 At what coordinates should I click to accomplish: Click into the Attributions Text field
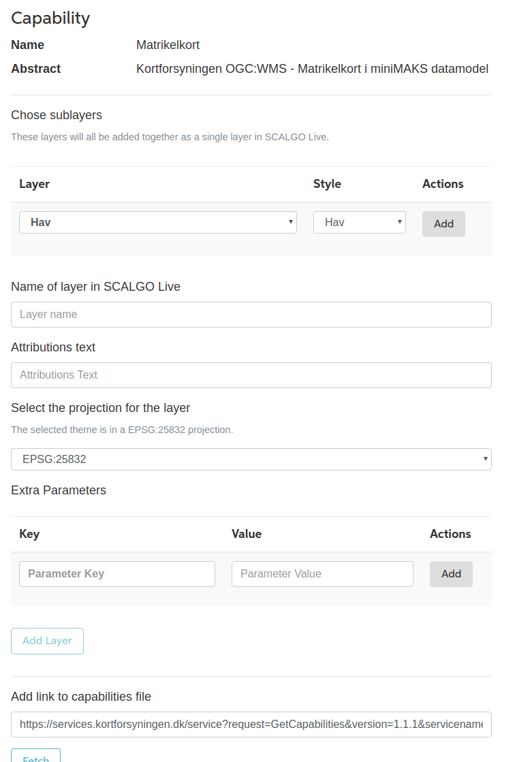point(251,375)
